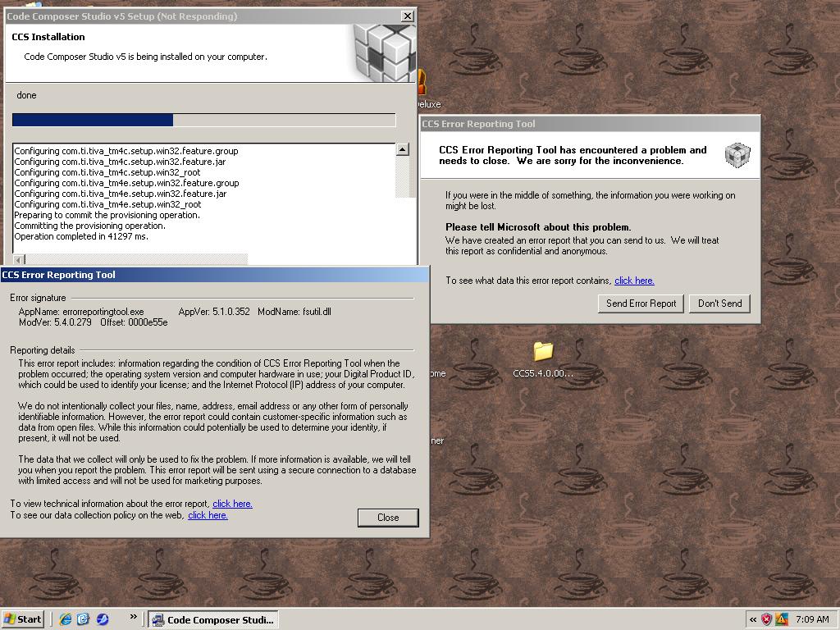Click the cube icon in error dialog

[x=737, y=155]
